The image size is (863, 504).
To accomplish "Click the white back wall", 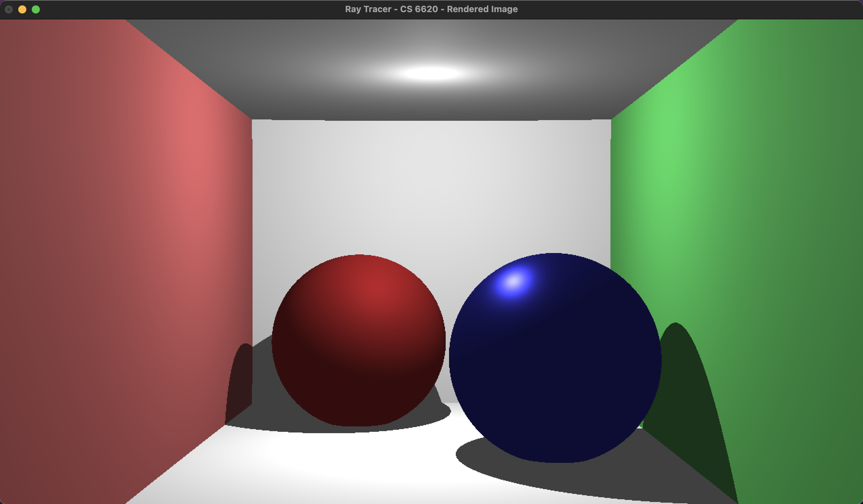I will (x=431, y=188).
